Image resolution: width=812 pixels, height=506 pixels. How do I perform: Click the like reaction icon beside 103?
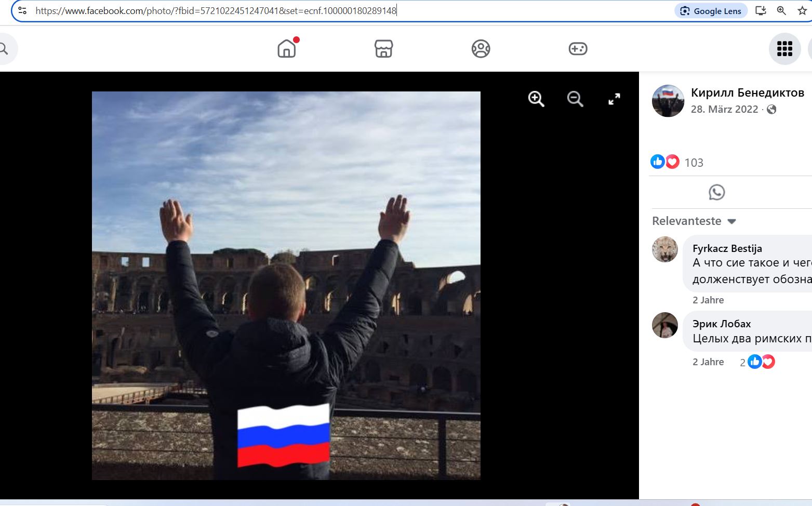[x=657, y=162]
